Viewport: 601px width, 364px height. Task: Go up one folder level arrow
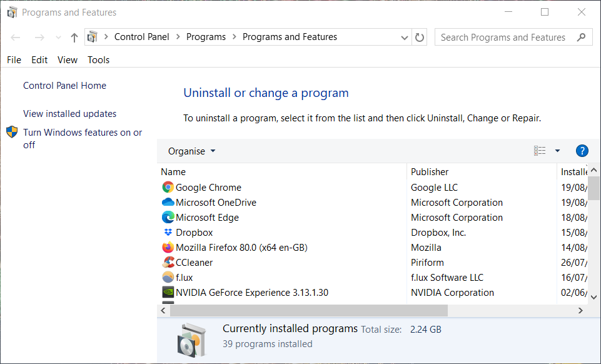(74, 38)
